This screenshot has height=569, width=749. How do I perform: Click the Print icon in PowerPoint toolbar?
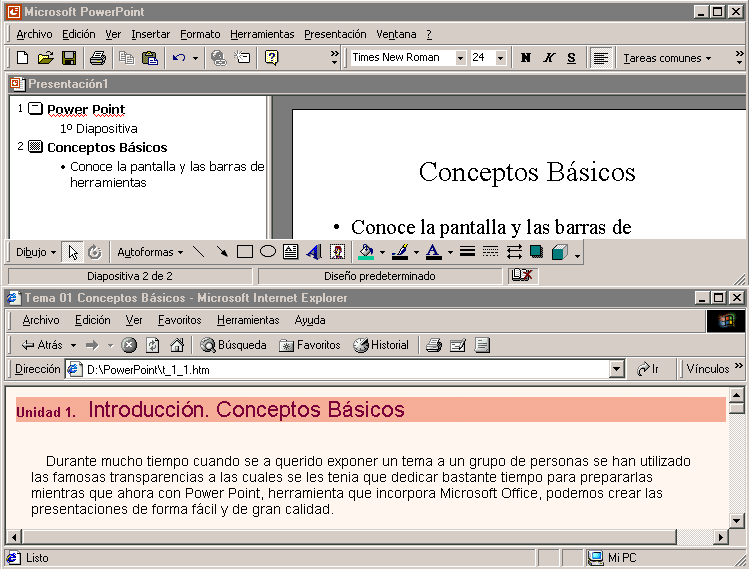click(98, 58)
